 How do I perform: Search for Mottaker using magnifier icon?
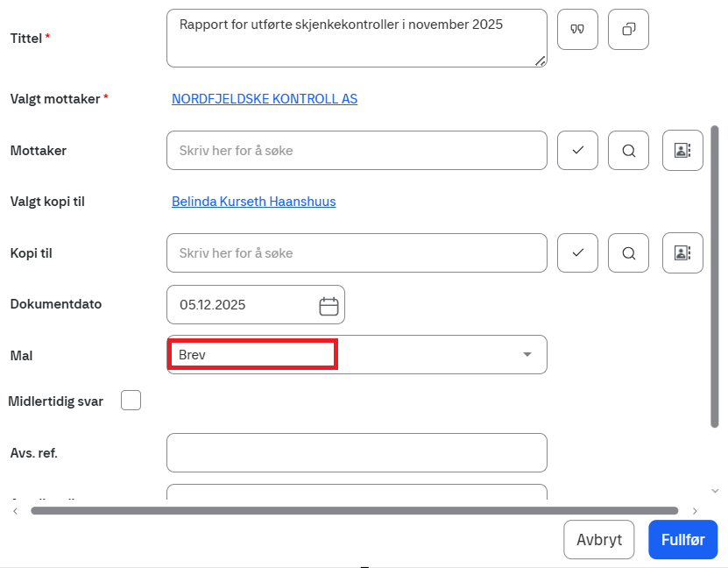coord(628,151)
